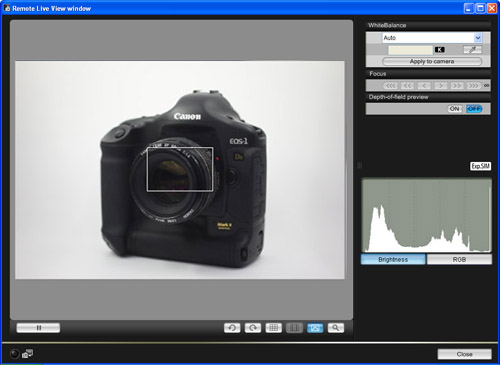Viewport: 500px width, 365px height.
Task: Rotate the live view image right
Action: point(253,328)
